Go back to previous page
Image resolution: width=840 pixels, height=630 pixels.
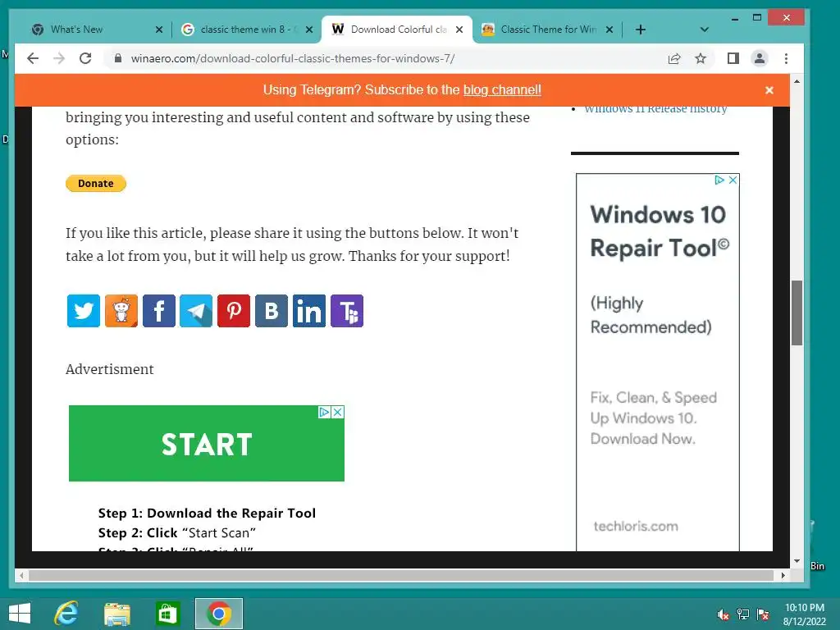point(33,58)
